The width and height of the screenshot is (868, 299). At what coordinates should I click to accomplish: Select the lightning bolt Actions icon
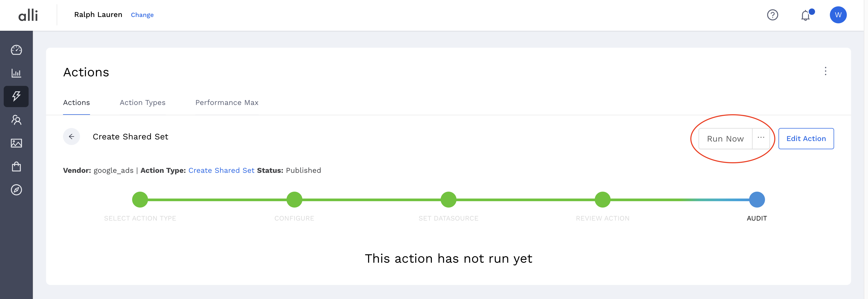point(16,96)
